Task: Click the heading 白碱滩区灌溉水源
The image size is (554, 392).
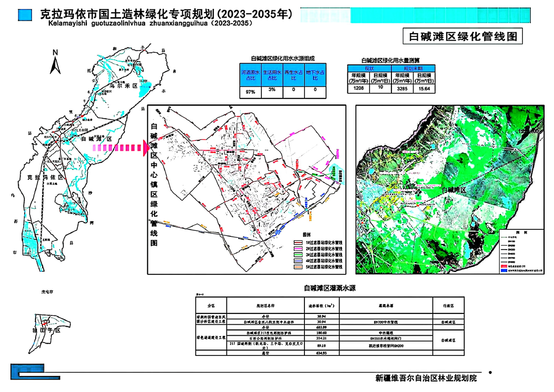Action: (330, 288)
